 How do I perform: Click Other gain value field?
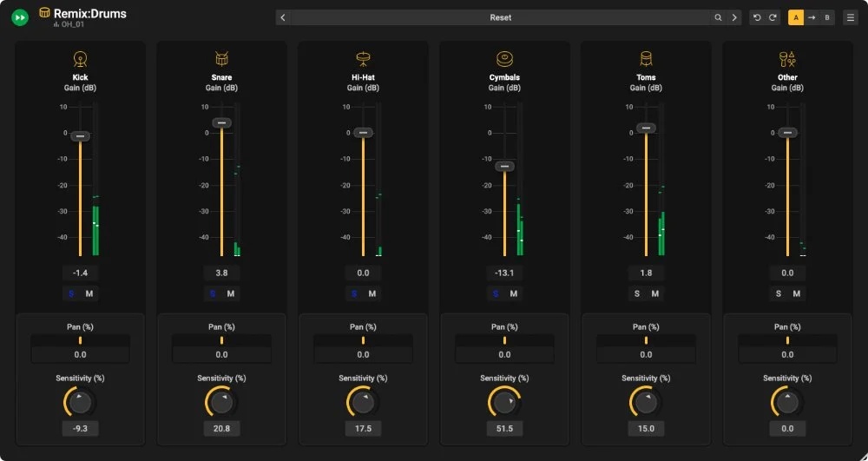(787, 273)
